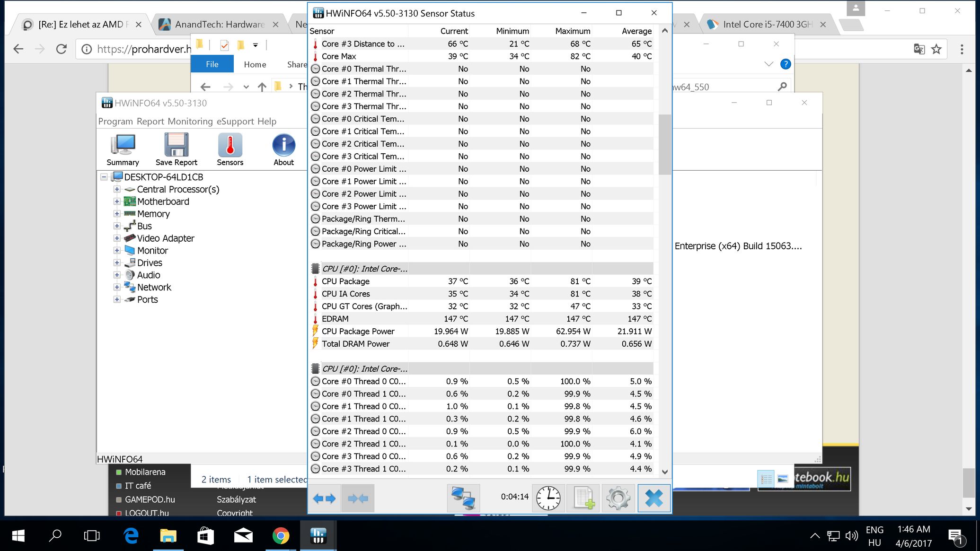980x551 pixels.
Task: Click the Chrome translate page icon
Action: [x=919, y=49]
